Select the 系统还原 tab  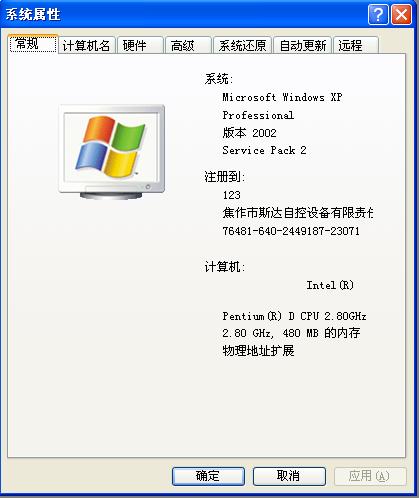[242, 45]
